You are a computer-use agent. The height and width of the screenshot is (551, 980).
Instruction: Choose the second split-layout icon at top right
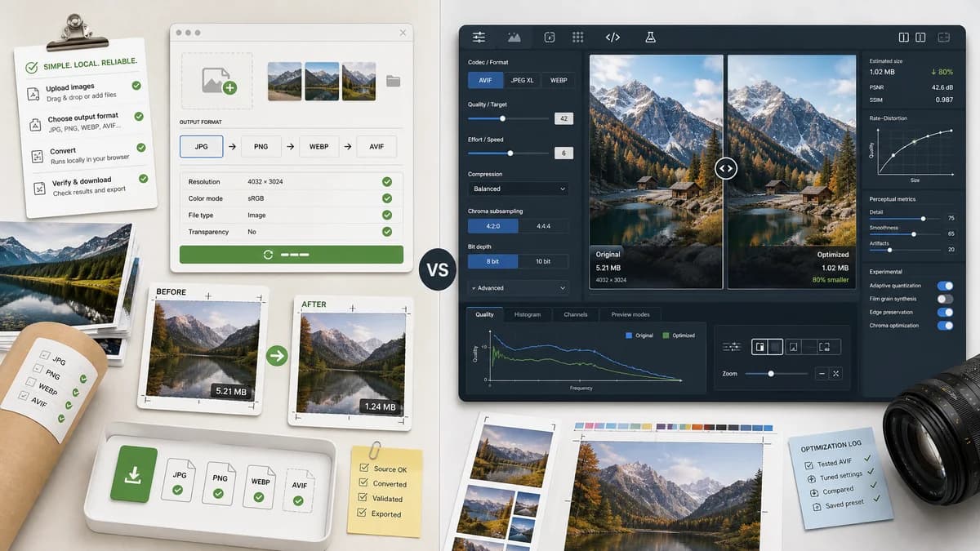[920, 37]
